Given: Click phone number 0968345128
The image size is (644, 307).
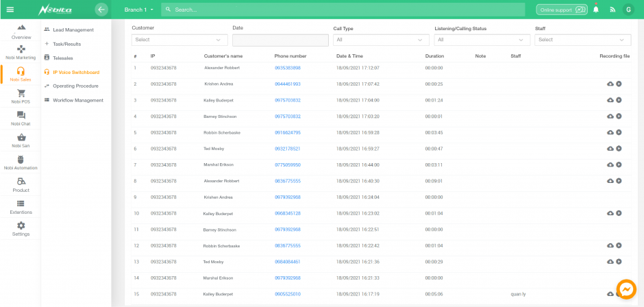Looking at the screenshot, I should pyautogui.click(x=288, y=213).
